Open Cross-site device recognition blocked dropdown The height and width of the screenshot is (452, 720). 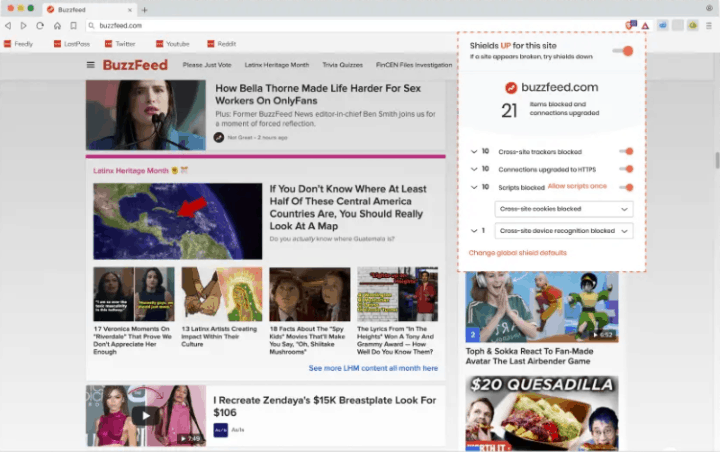(x=564, y=231)
